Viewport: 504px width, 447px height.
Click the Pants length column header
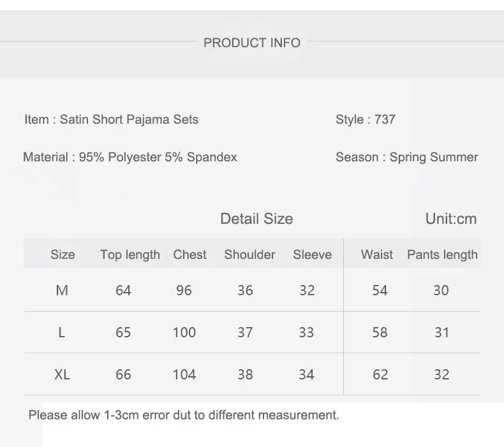coord(442,255)
